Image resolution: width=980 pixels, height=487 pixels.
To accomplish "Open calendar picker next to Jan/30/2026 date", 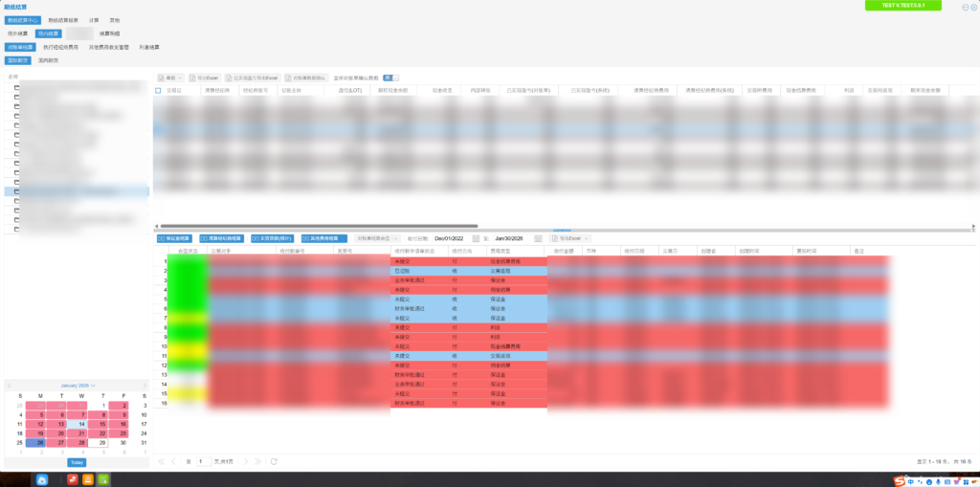I will 539,238.
